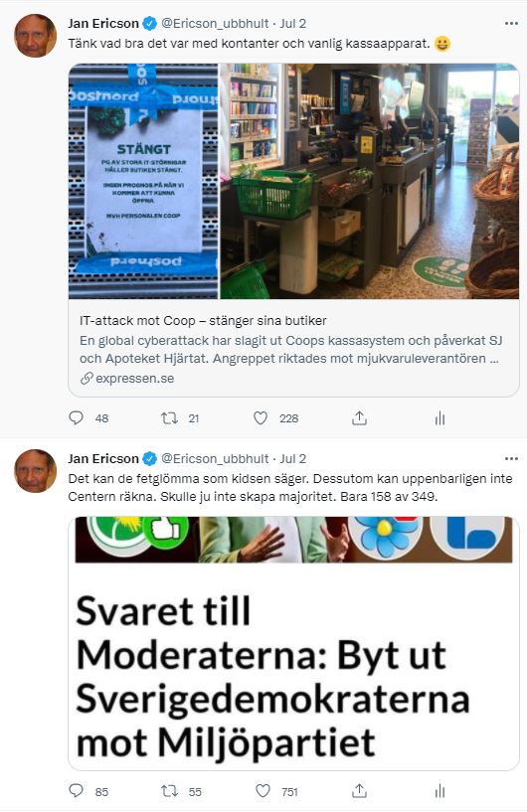Open the STÄNGT sign photo in the link card

click(x=143, y=181)
